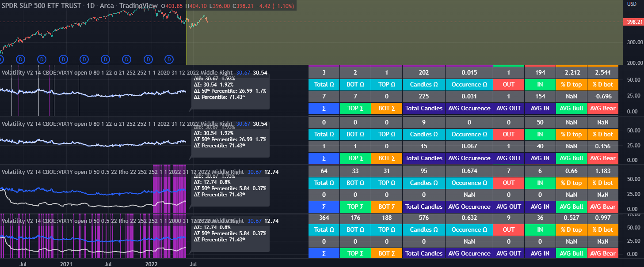Screen dimensions: 644x267
Task: Click the table cell showing 364
Action: (324, 218)
